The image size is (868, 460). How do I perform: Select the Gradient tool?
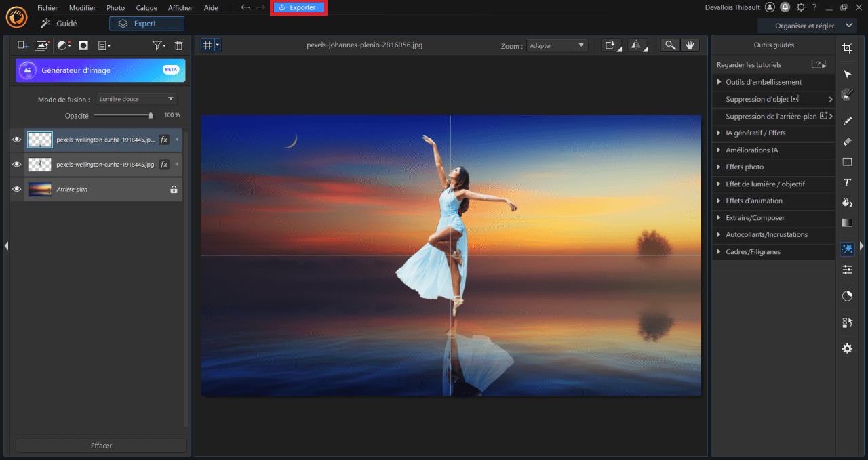click(x=847, y=223)
